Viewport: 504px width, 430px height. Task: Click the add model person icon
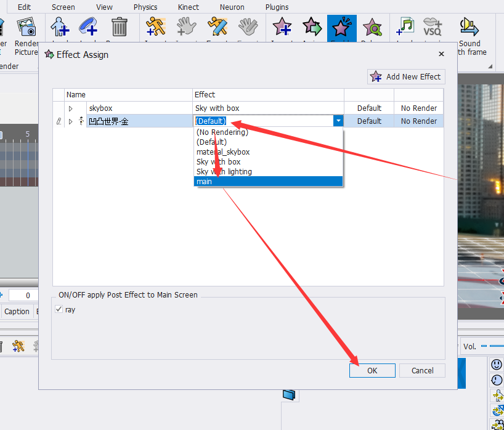(x=60, y=26)
